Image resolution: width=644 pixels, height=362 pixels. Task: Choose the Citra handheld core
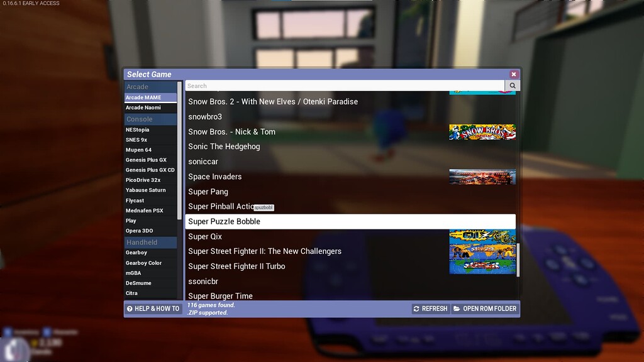pyautogui.click(x=131, y=293)
